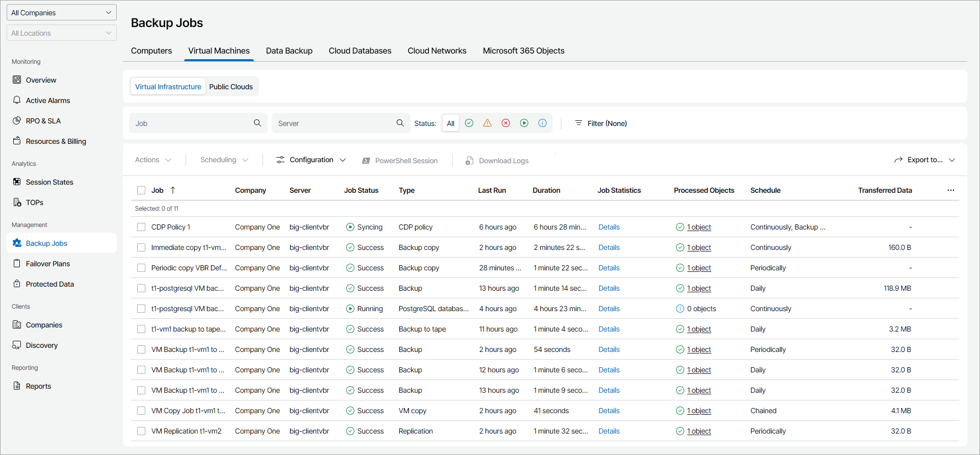Filter by info status icon

[x=543, y=123]
